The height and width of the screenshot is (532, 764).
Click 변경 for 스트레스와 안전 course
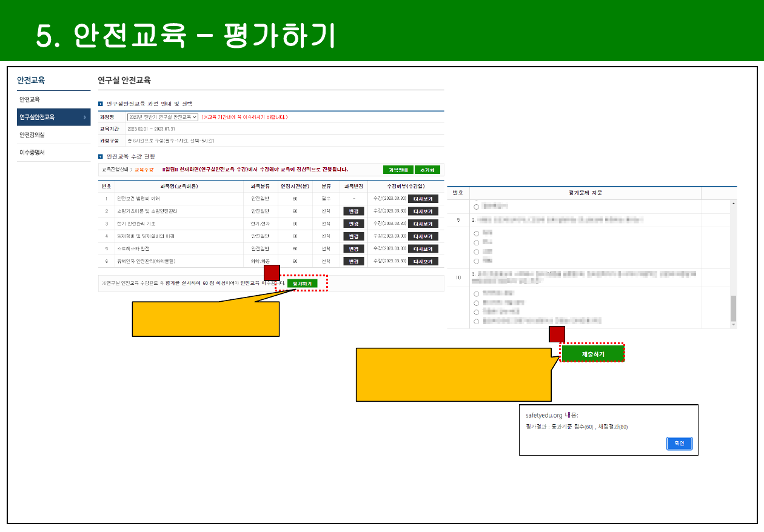354,249
